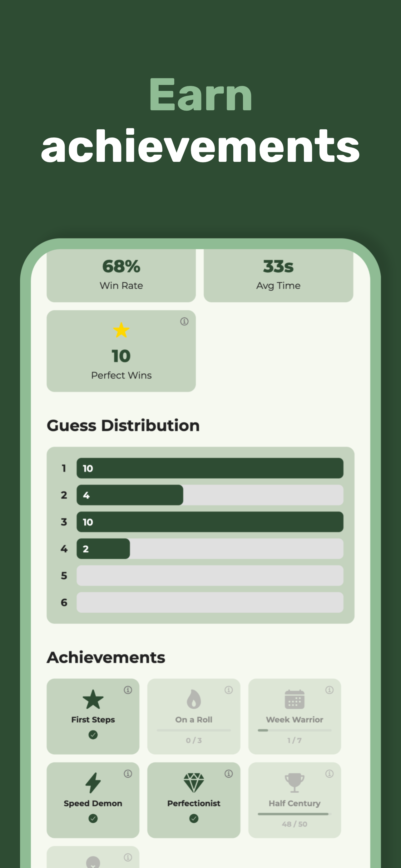401x868 pixels.
Task: Open info icon on Perfect Wins card
Action: [x=184, y=321]
